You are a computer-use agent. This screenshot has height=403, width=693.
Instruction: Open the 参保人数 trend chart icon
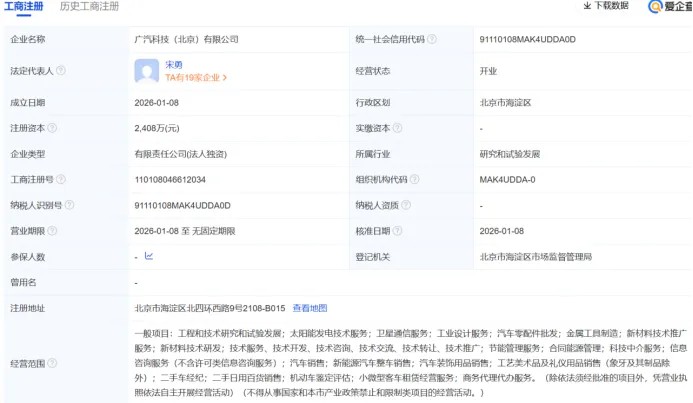point(149,257)
